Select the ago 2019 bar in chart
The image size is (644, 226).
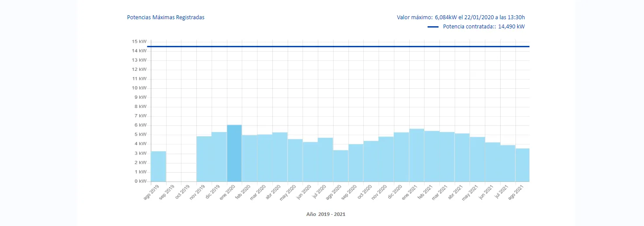(158, 166)
